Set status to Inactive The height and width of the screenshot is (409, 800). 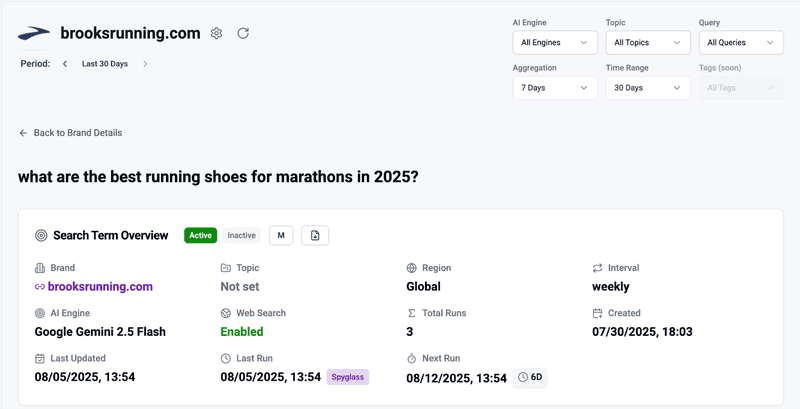point(241,236)
